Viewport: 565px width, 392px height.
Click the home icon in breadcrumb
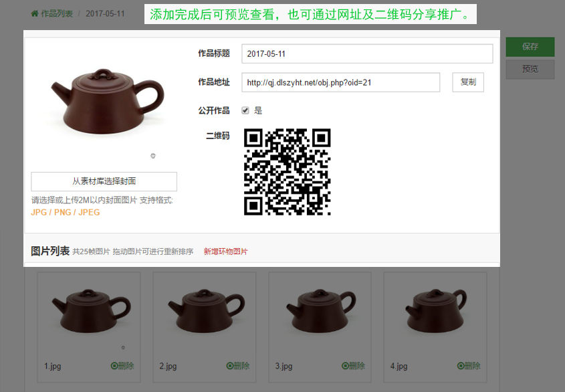point(35,13)
